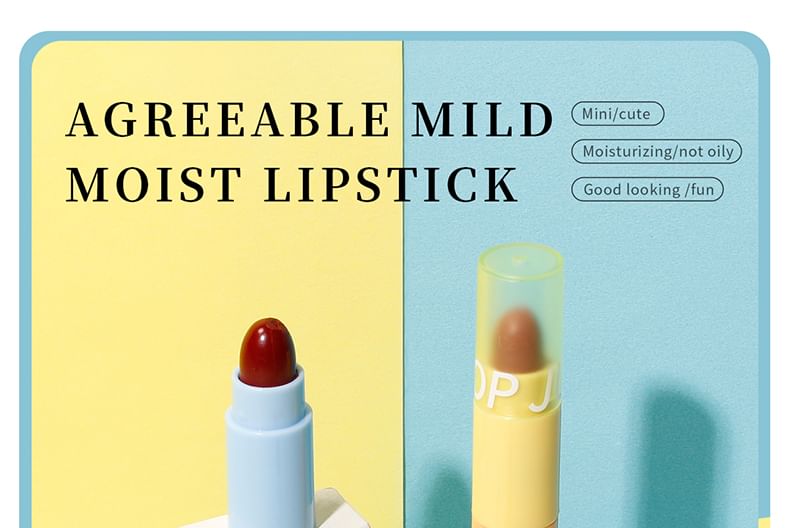Click the rounded blue border frame top
The height and width of the screenshot is (528, 790).
(394, 36)
